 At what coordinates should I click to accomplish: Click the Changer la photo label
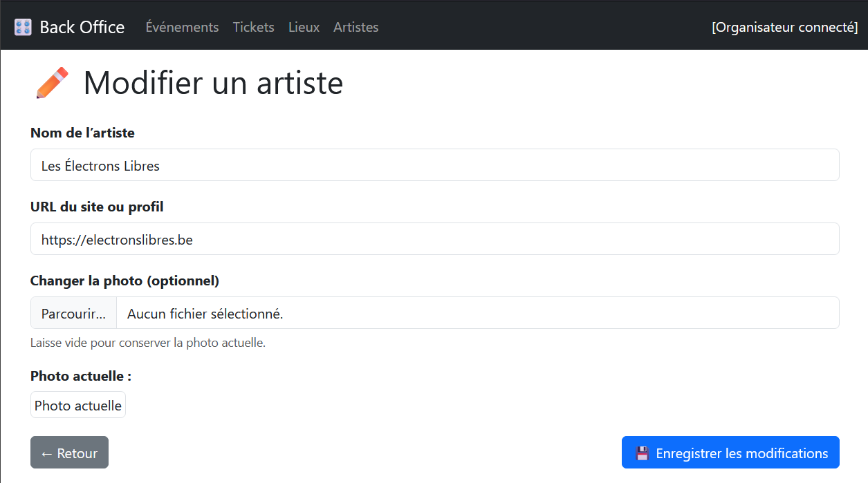(124, 281)
